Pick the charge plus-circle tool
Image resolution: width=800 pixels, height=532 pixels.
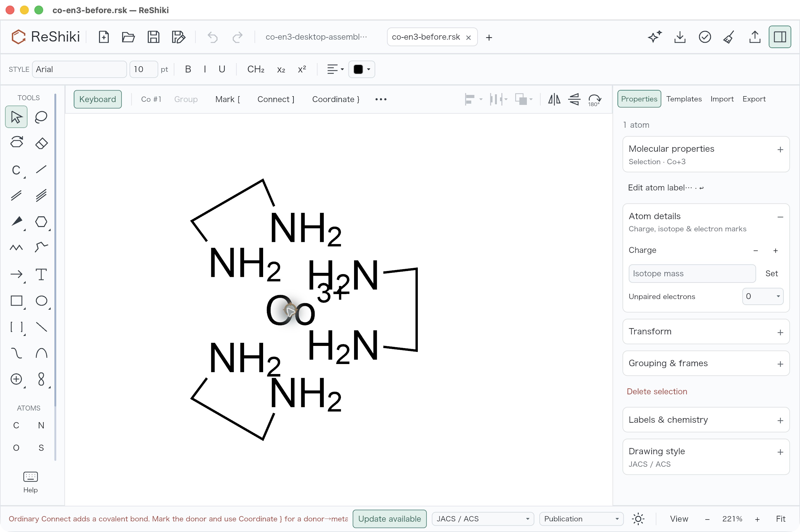16,379
